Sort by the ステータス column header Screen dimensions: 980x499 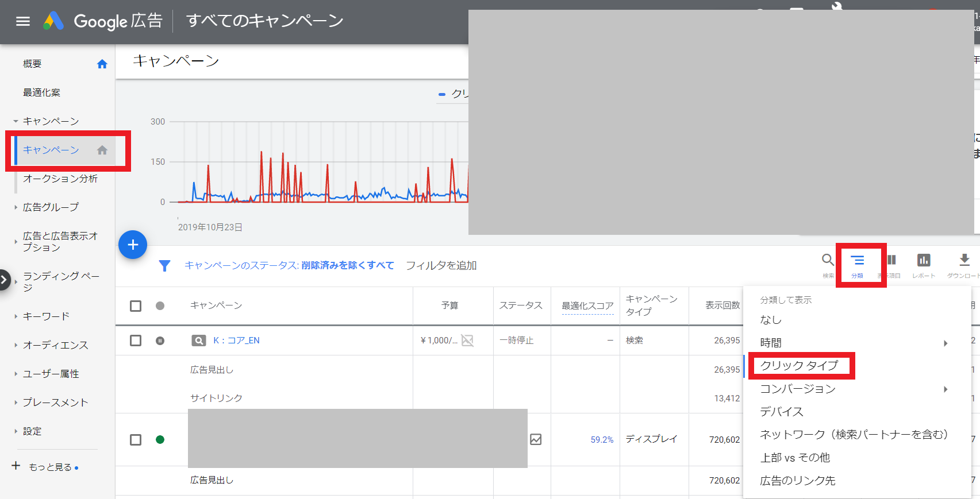[521, 305]
